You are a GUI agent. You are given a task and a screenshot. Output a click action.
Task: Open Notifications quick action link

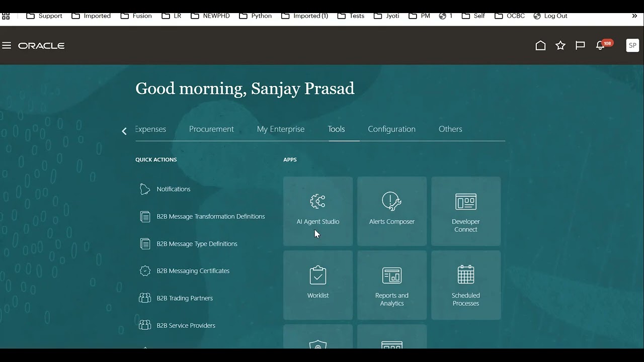point(174,189)
